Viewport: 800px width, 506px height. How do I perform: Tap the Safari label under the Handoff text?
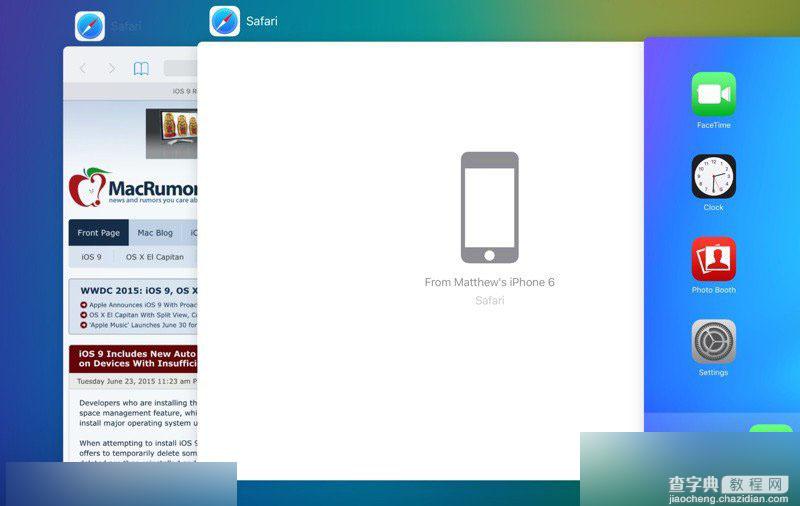489,300
